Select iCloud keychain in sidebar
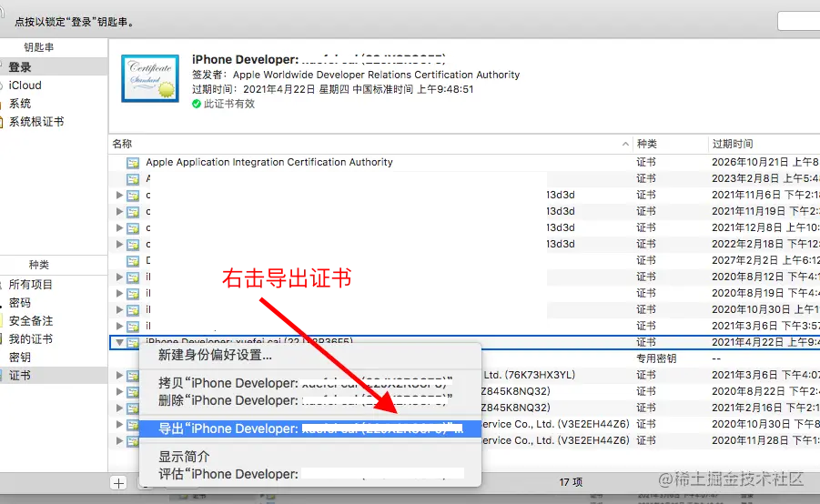 [54, 86]
